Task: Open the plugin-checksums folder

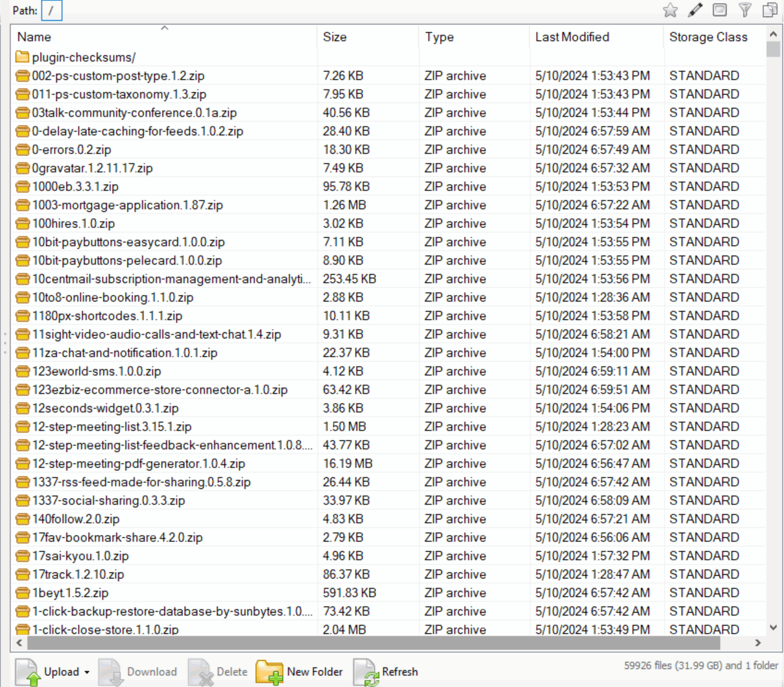Action: 84,57
